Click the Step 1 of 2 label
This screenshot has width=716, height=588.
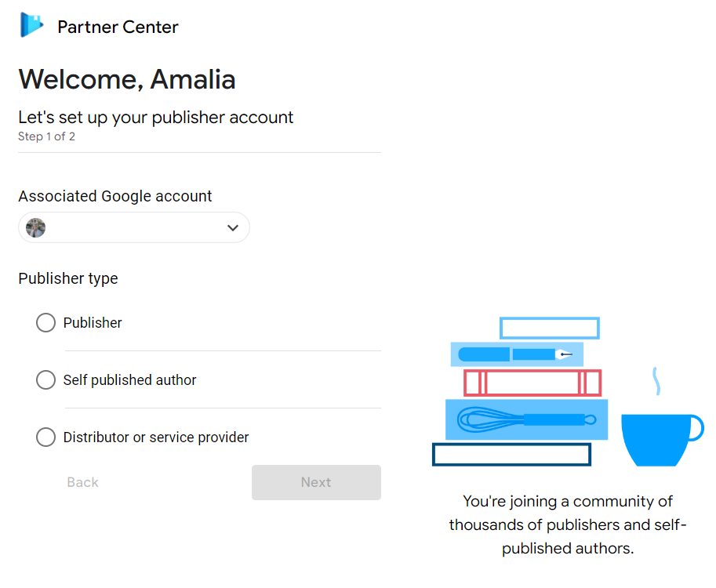point(46,136)
